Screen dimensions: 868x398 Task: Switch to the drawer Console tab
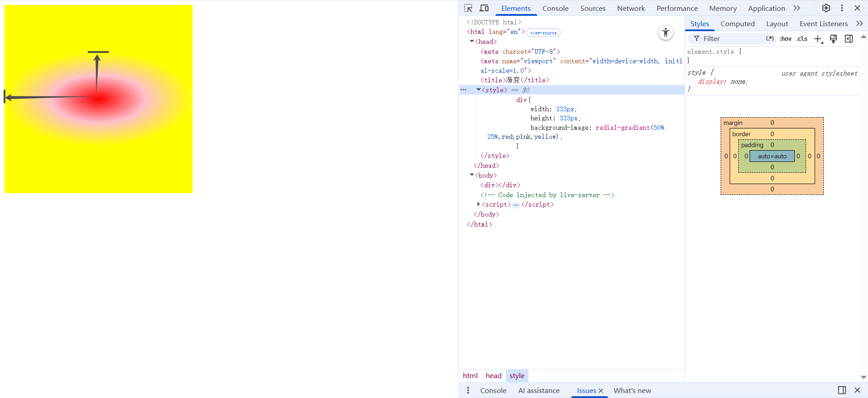pos(493,391)
